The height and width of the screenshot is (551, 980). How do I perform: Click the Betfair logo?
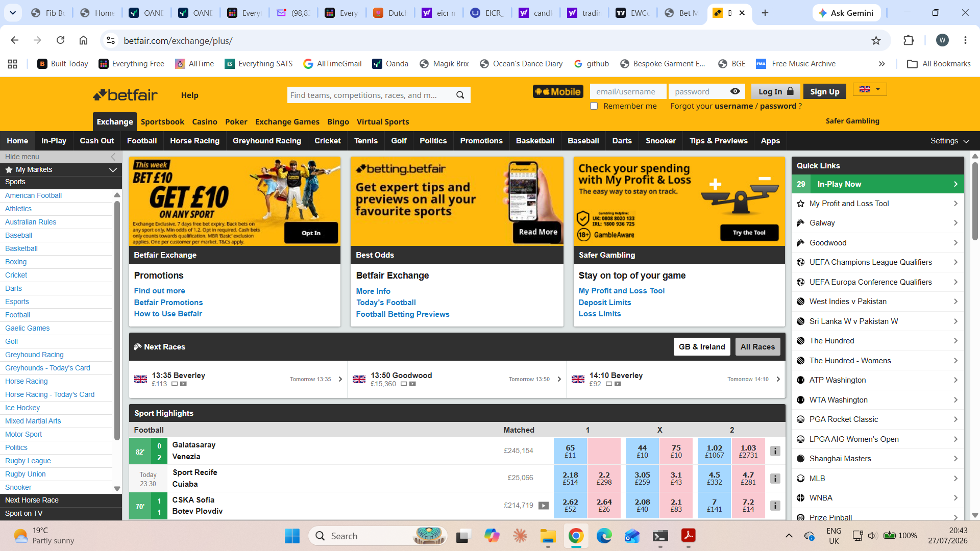point(125,95)
